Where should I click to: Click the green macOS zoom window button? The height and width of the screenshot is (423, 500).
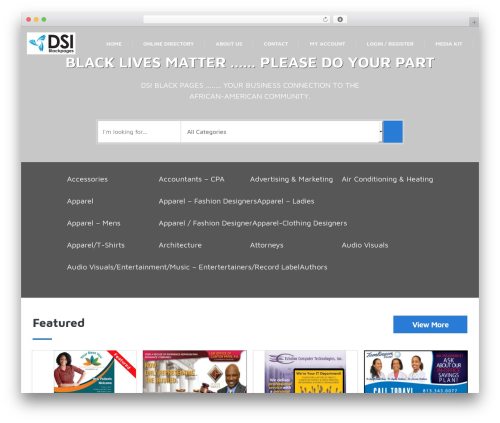click(44, 20)
